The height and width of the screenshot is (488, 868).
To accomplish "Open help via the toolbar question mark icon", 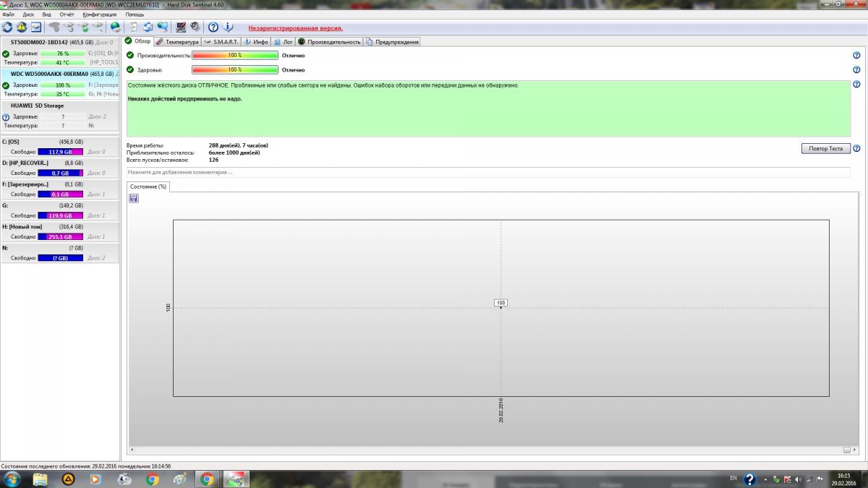I will [x=213, y=27].
